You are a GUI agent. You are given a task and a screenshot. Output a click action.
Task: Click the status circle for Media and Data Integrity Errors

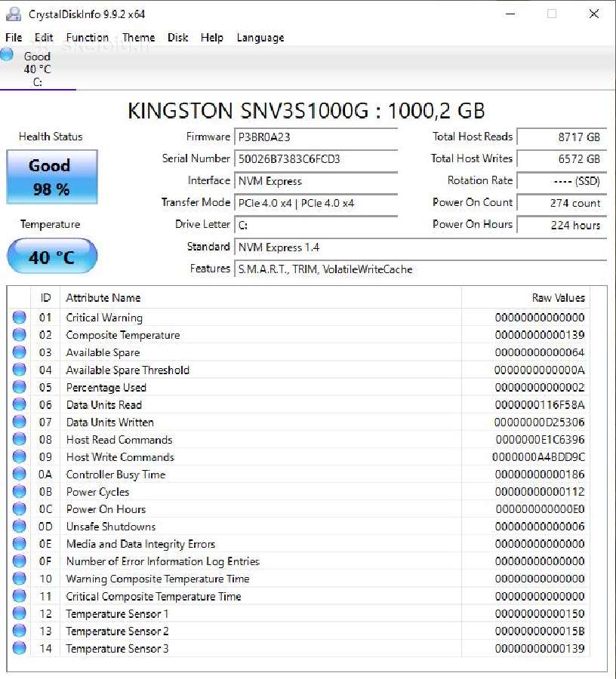tap(19, 543)
